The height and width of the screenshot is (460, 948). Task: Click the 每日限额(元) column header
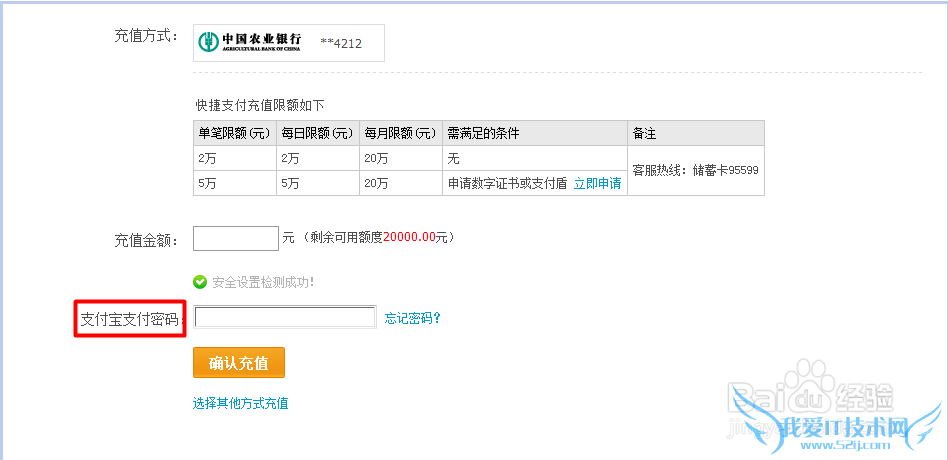pyautogui.click(x=317, y=133)
